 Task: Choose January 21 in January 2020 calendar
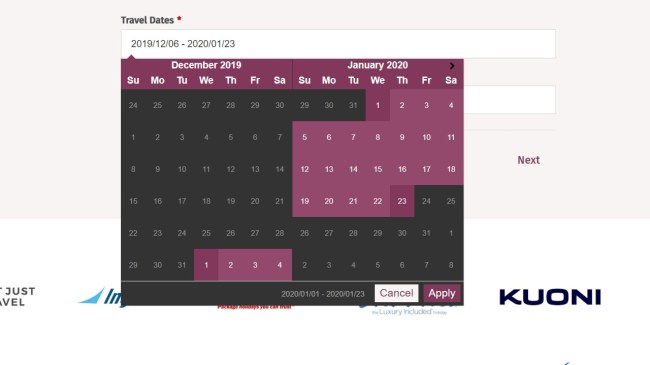pos(353,201)
